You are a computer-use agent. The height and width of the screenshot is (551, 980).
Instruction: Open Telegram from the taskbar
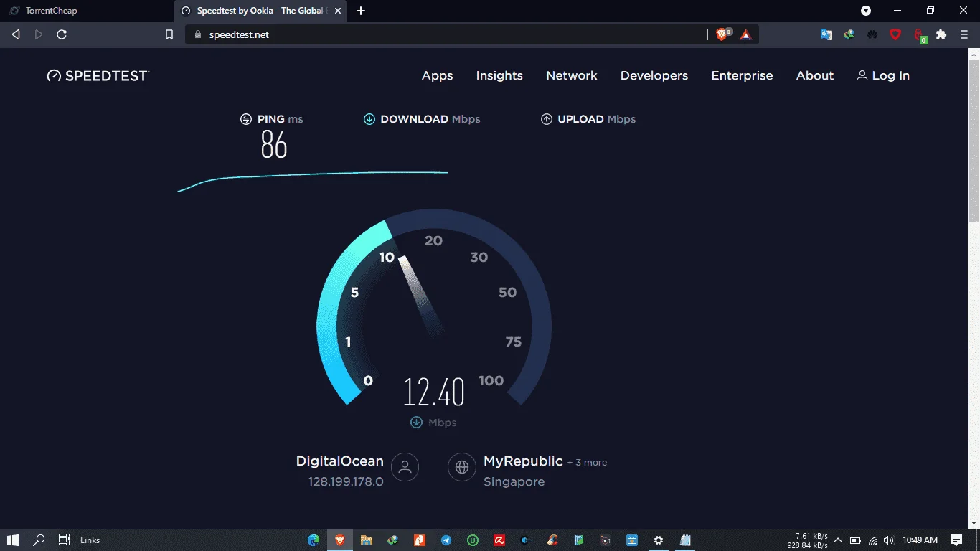point(446,540)
